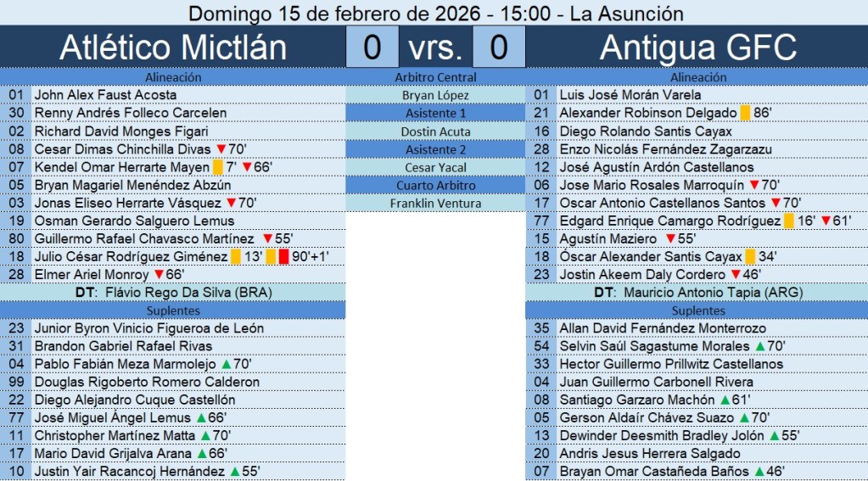868x481 pixels.
Task: Click the yellow card beside Edgard Enrique Camargo Rodríguez
Action: click(788, 221)
